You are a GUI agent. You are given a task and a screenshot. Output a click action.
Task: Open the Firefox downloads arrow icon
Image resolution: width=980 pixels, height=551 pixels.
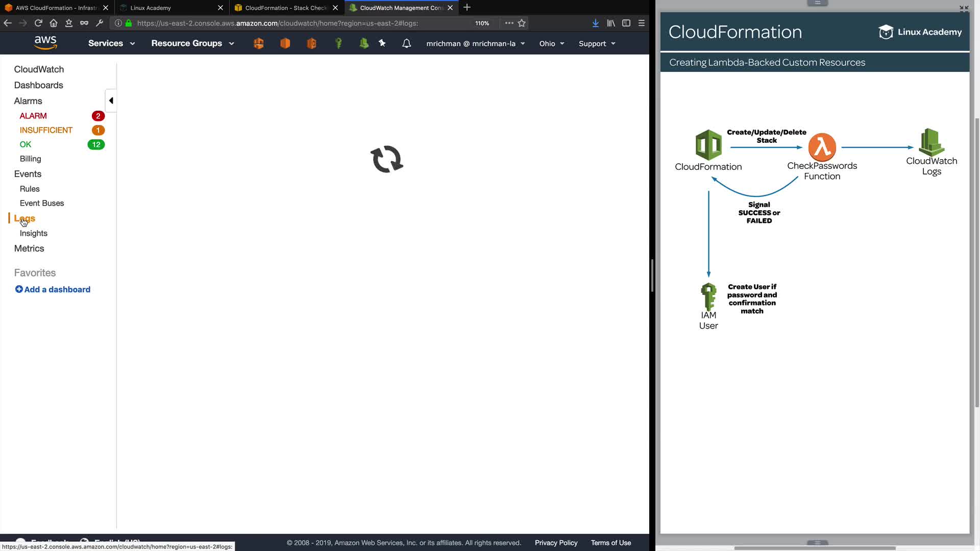point(595,23)
